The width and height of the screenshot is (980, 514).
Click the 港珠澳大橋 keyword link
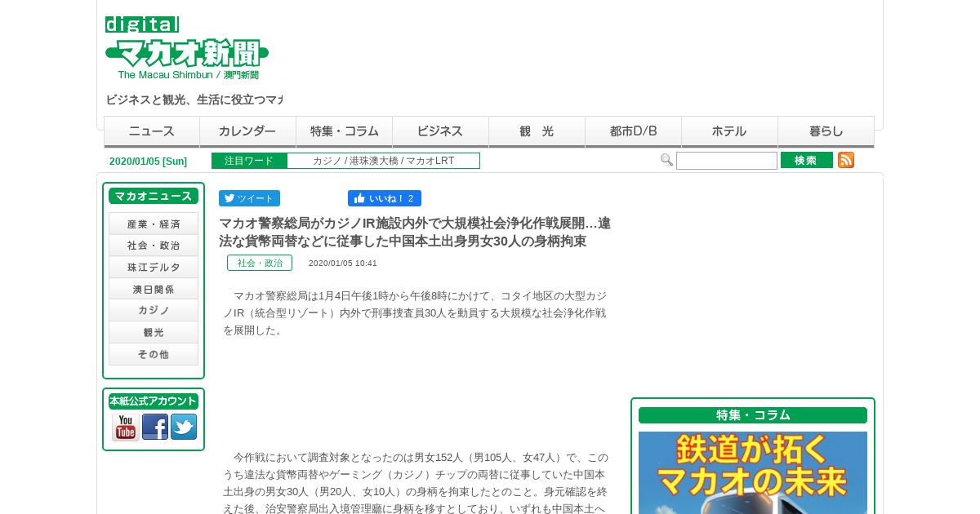(x=374, y=161)
